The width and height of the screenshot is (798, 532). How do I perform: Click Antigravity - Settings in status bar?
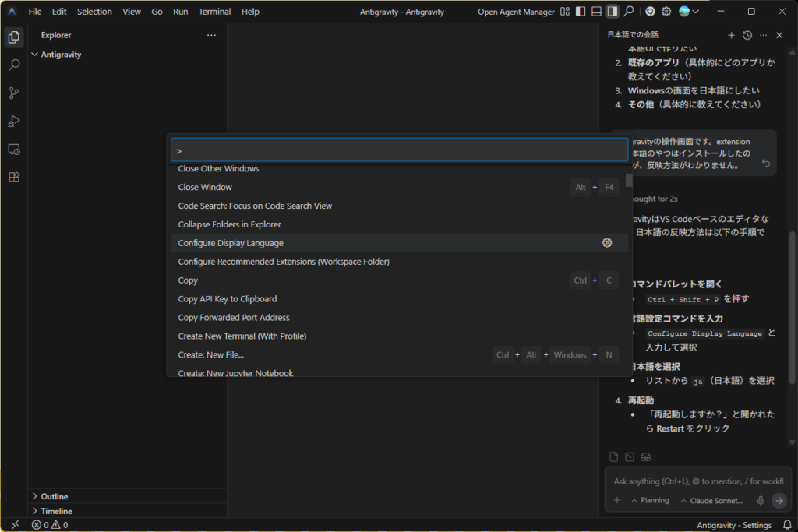tap(734, 525)
